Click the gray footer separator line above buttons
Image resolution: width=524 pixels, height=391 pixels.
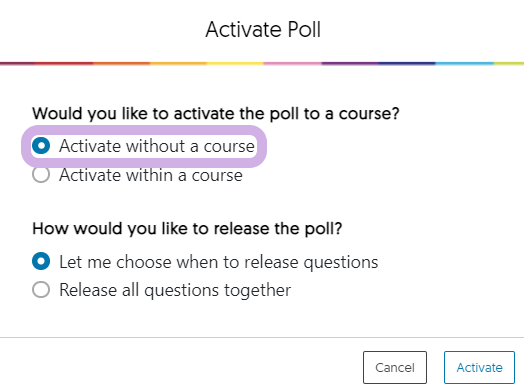pos(262,338)
